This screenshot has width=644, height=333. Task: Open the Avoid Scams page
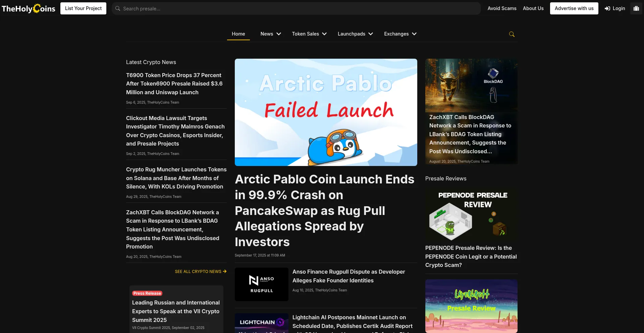click(x=502, y=8)
